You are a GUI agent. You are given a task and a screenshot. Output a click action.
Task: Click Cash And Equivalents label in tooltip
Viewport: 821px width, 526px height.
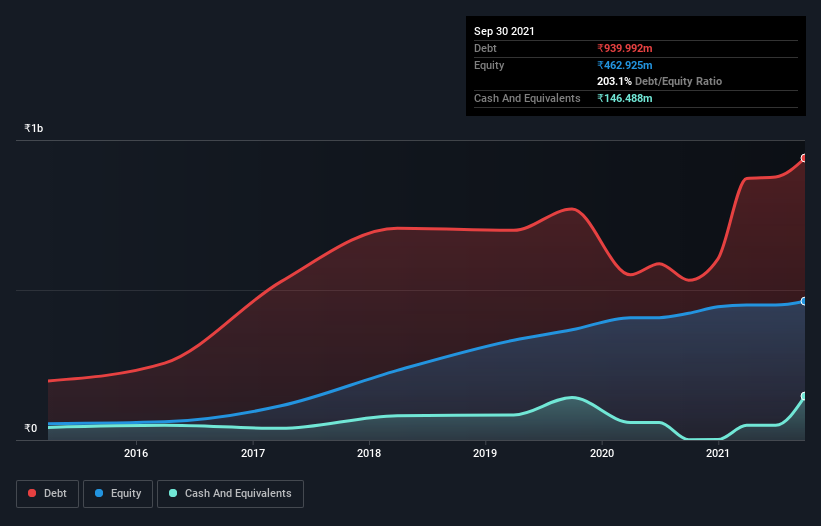click(527, 98)
